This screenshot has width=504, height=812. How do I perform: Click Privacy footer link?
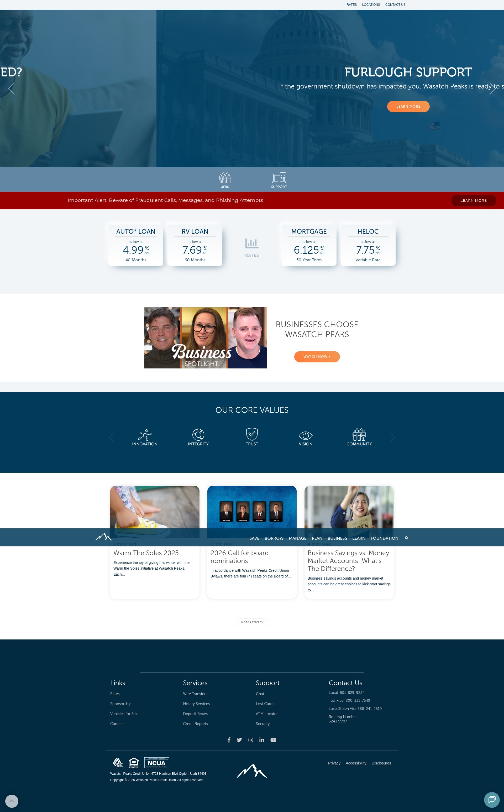(x=334, y=763)
